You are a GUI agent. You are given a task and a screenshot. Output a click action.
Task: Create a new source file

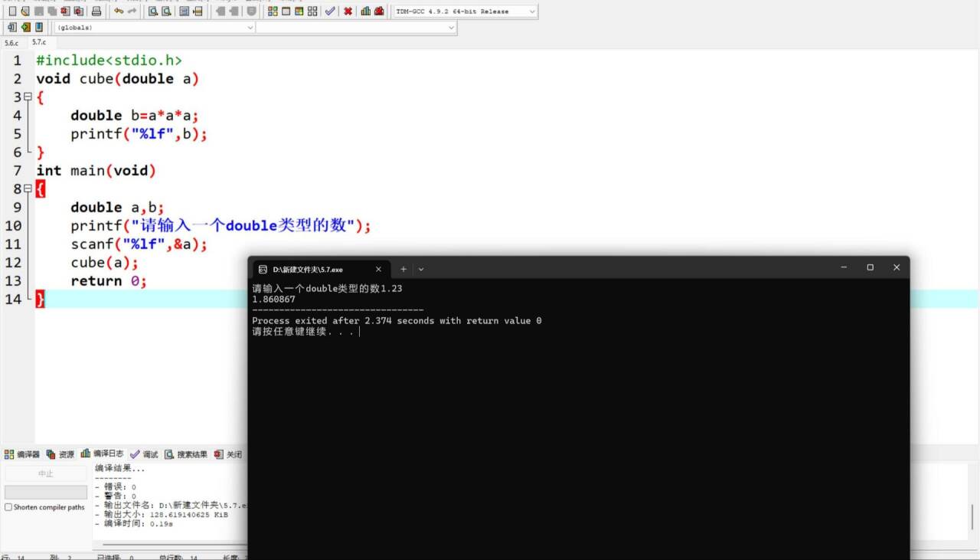point(11,11)
